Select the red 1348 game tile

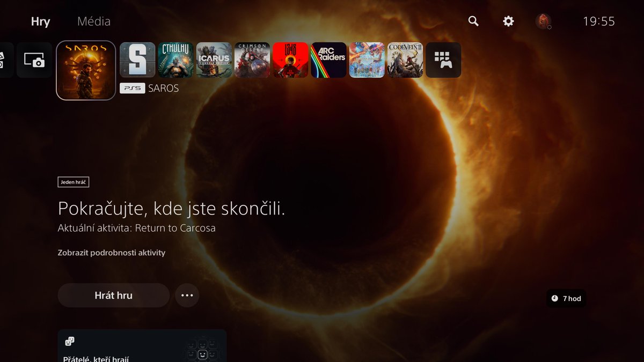click(x=290, y=60)
